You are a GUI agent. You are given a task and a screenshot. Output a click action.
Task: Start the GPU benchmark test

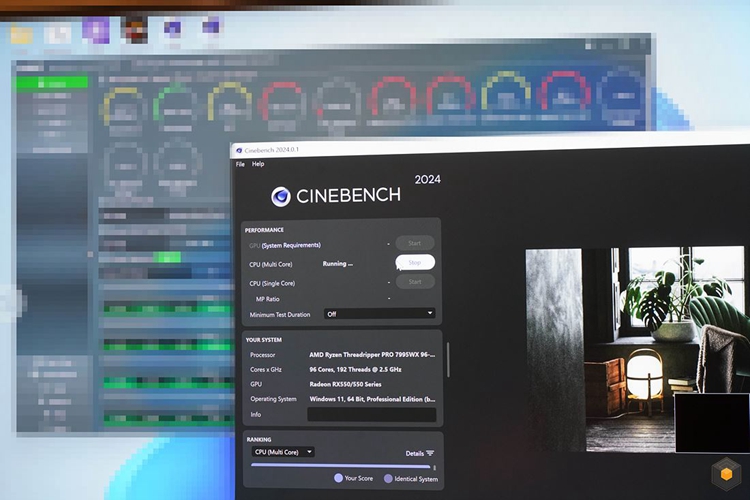[414, 243]
